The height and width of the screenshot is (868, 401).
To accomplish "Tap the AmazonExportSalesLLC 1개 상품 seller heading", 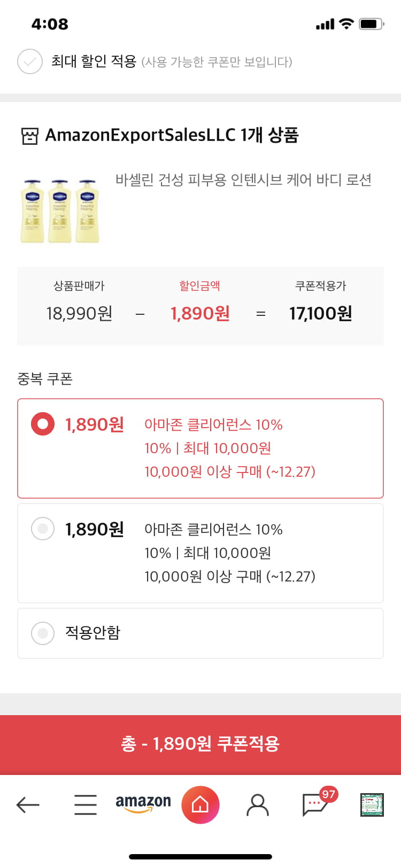I will (172, 135).
